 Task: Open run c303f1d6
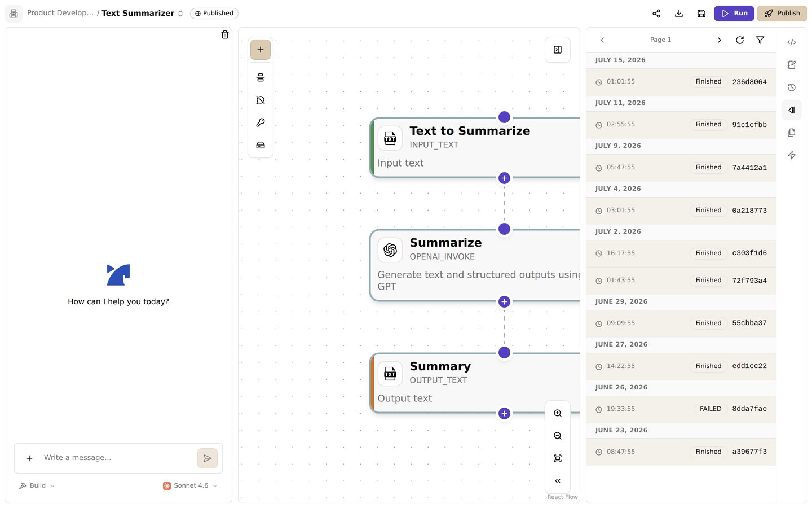pyautogui.click(x=681, y=253)
